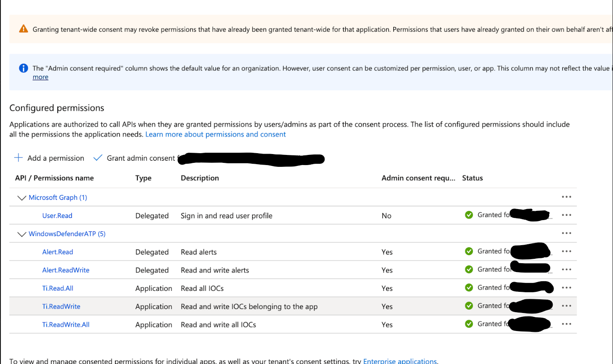Collapse the WindowsDefenderATP chevron

click(21, 234)
